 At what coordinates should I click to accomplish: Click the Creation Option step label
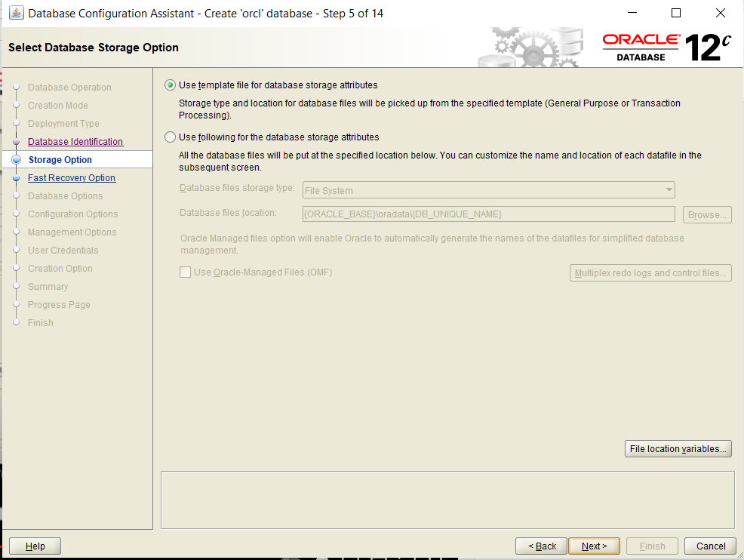click(x=60, y=268)
